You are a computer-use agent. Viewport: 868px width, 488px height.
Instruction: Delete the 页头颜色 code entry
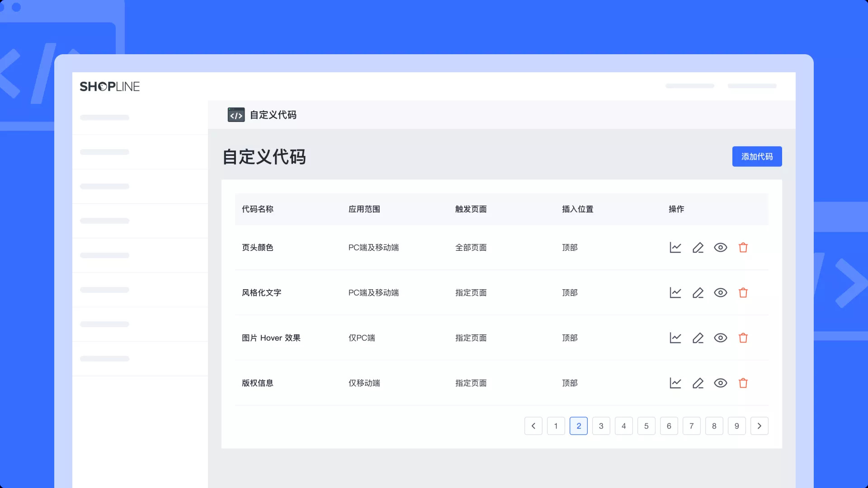743,248
